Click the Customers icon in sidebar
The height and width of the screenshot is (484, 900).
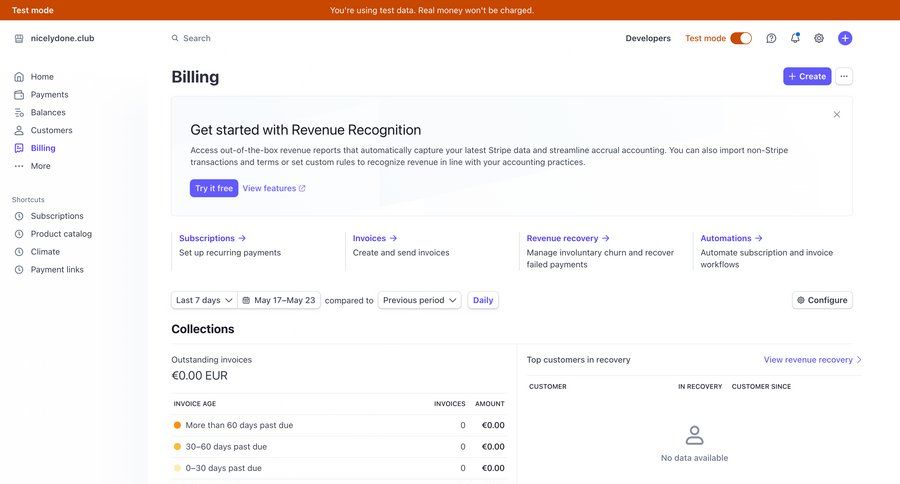point(19,131)
